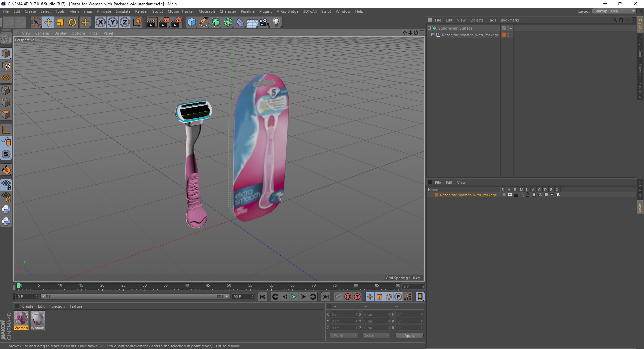
Task: Open the V-Ray Bridge menu
Action: click(x=287, y=11)
